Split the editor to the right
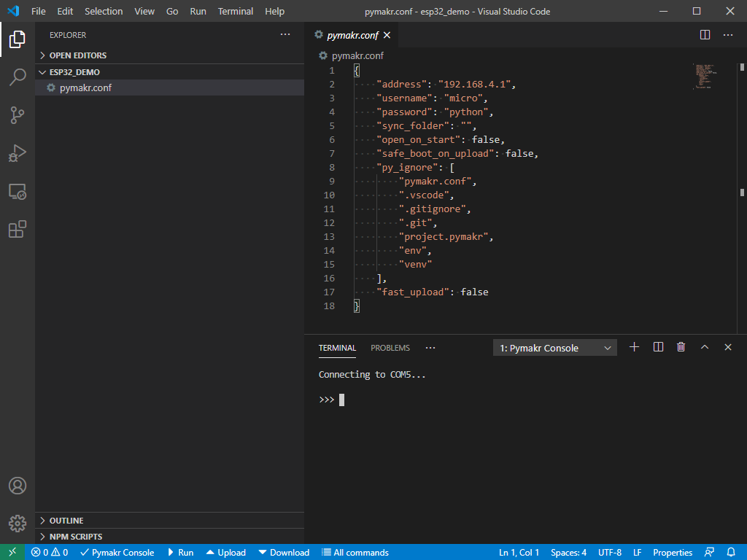 tap(705, 35)
